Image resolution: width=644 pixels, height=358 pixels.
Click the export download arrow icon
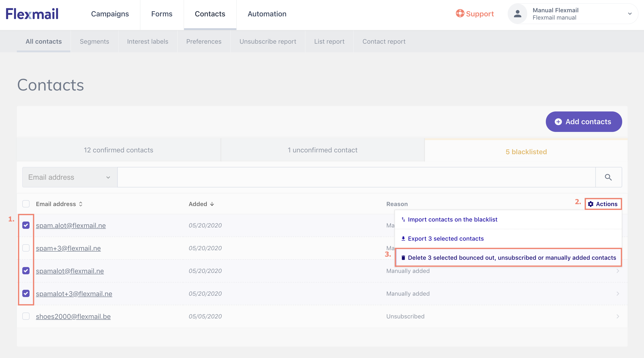tap(403, 239)
